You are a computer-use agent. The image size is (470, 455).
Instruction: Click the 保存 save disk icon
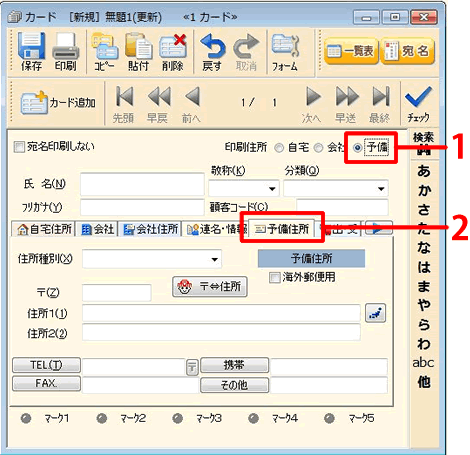[x=32, y=46]
